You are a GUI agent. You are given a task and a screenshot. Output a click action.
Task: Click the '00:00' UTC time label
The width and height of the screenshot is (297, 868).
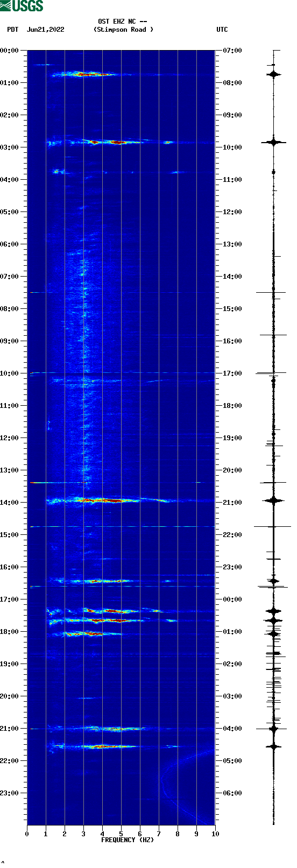232,599
